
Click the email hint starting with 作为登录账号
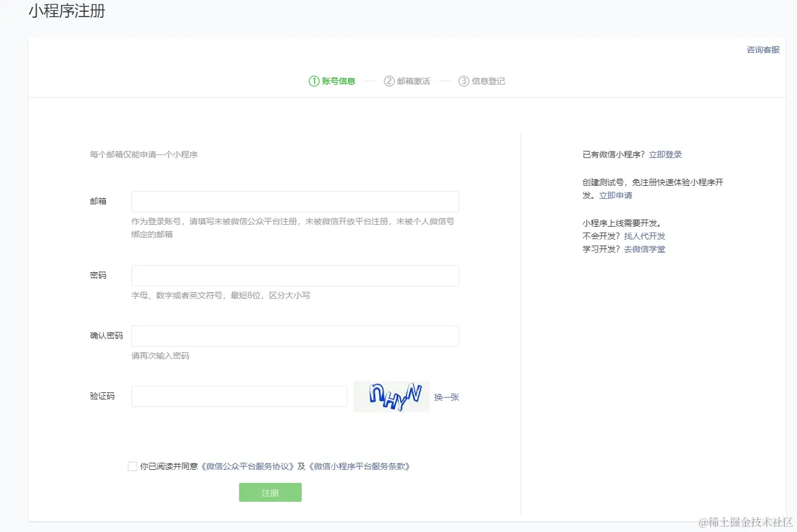click(x=293, y=228)
